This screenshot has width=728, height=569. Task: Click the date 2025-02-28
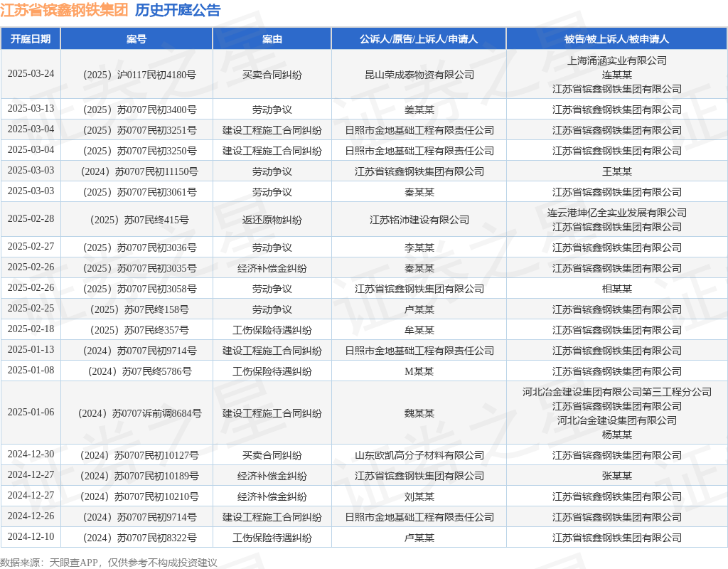[31, 219]
